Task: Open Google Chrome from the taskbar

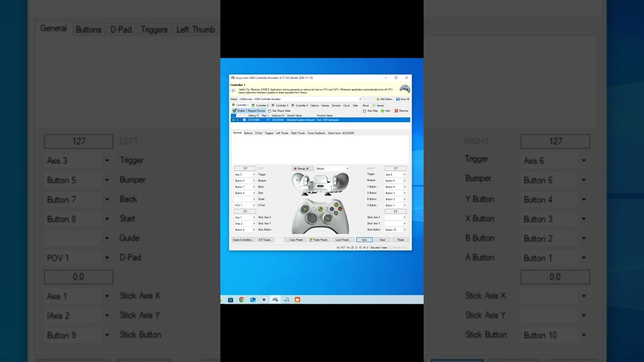Action: coord(242,300)
